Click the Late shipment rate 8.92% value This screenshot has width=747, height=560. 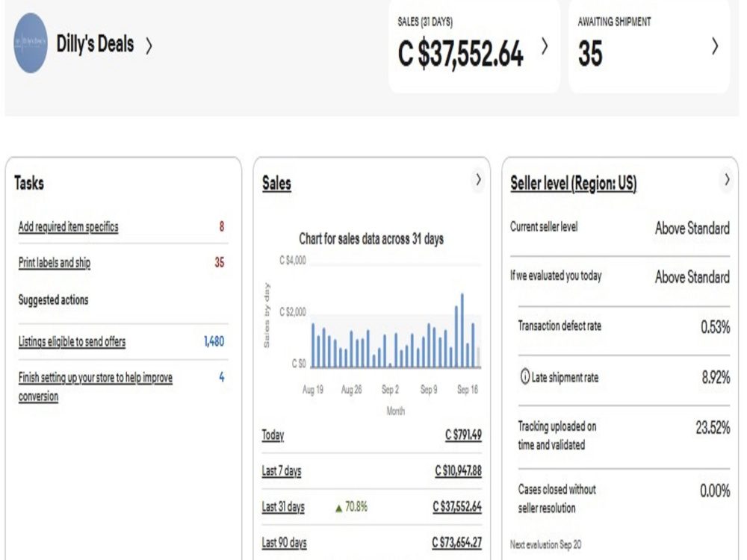coord(716,378)
